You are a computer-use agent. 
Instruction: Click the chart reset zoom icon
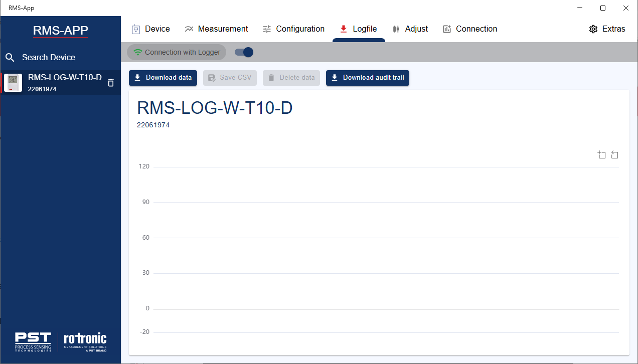[x=614, y=155]
